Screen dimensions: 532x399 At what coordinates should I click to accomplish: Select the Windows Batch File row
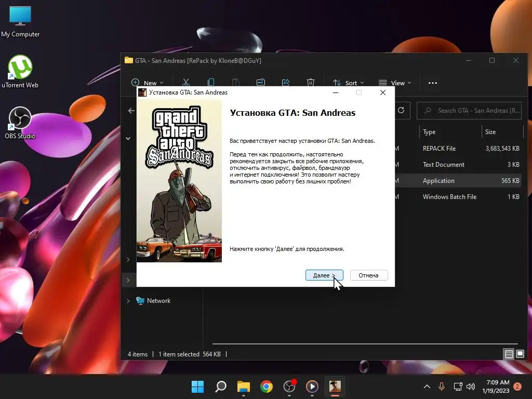click(458, 197)
